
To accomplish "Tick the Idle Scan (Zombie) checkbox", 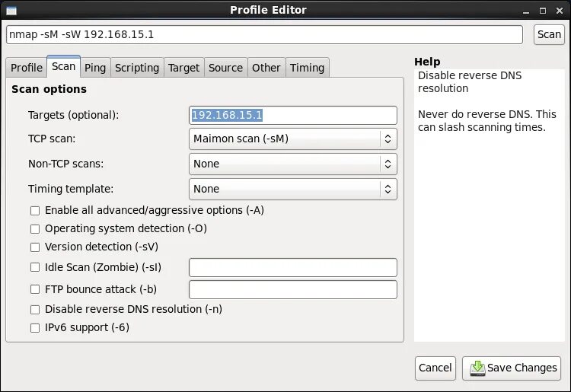I will pyautogui.click(x=34, y=267).
